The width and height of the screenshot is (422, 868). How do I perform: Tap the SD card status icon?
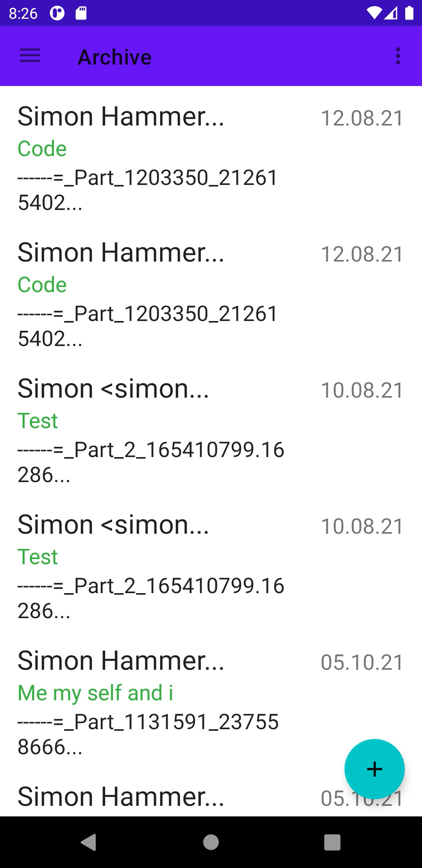pos(81,13)
